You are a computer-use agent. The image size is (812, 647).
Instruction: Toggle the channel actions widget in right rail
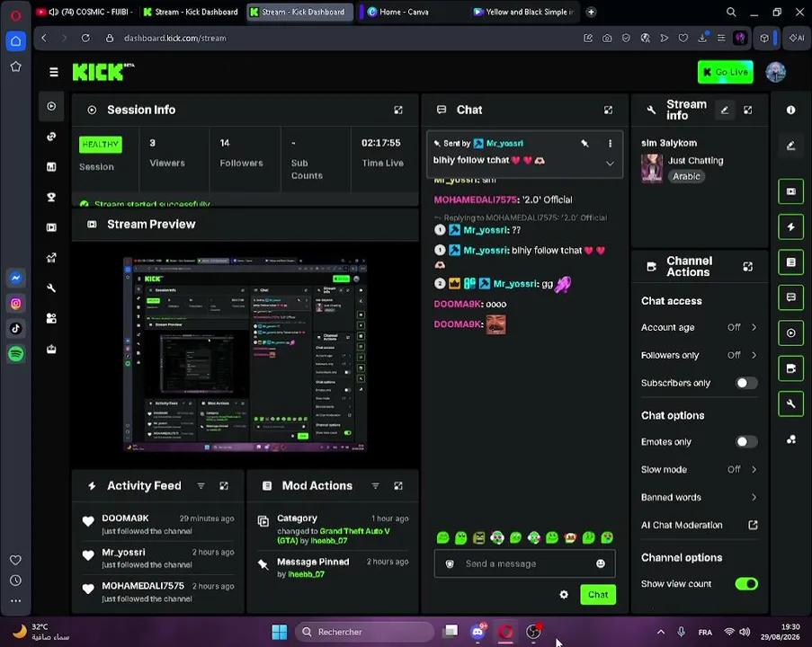coord(790,368)
